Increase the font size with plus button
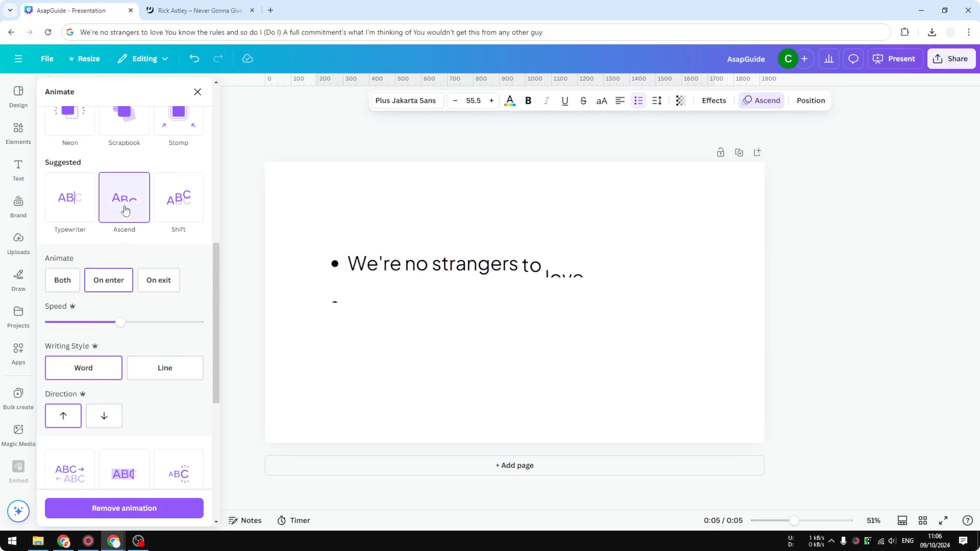Screen dimensions: 980x551 click(492, 100)
